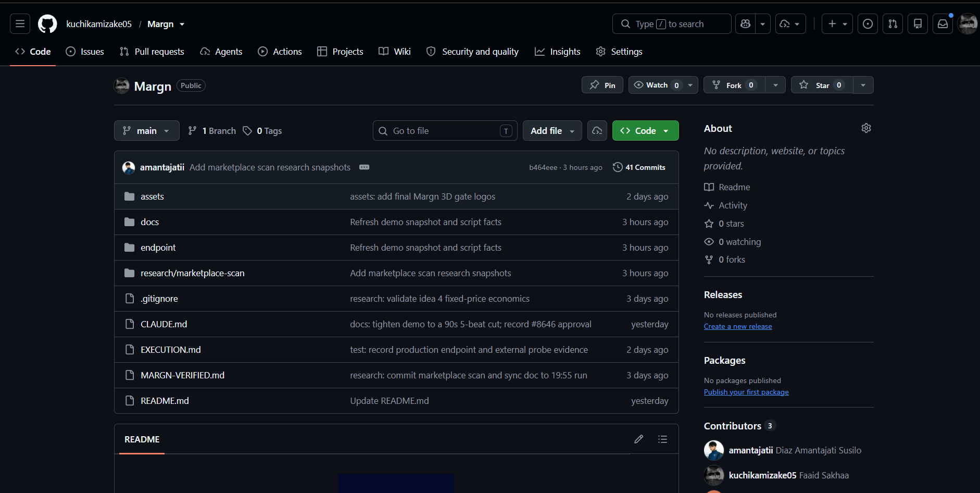Click the Create a new release link
The height and width of the screenshot is (493, 980).
[x=738, y=327]
